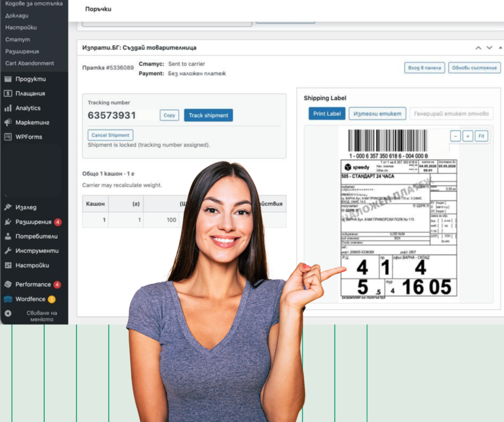The image size is (504, 422).
Task: Click the Изтегли етикет button
Action: [378, 114]
